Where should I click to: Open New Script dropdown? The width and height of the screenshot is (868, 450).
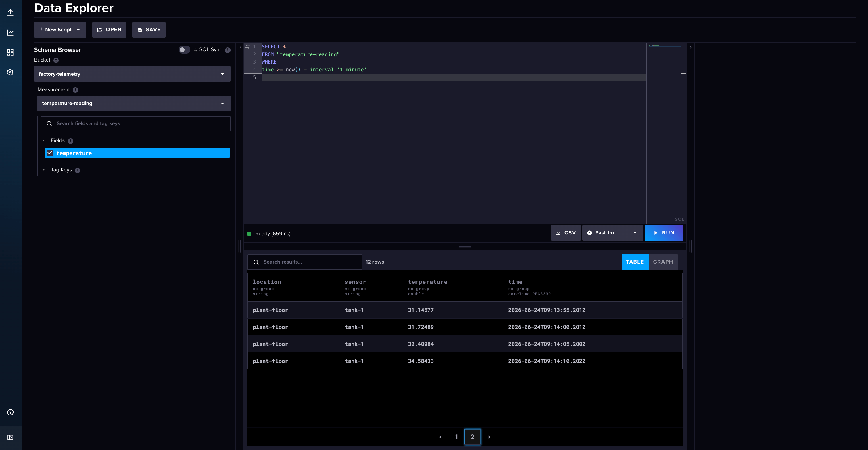(60, 30)
